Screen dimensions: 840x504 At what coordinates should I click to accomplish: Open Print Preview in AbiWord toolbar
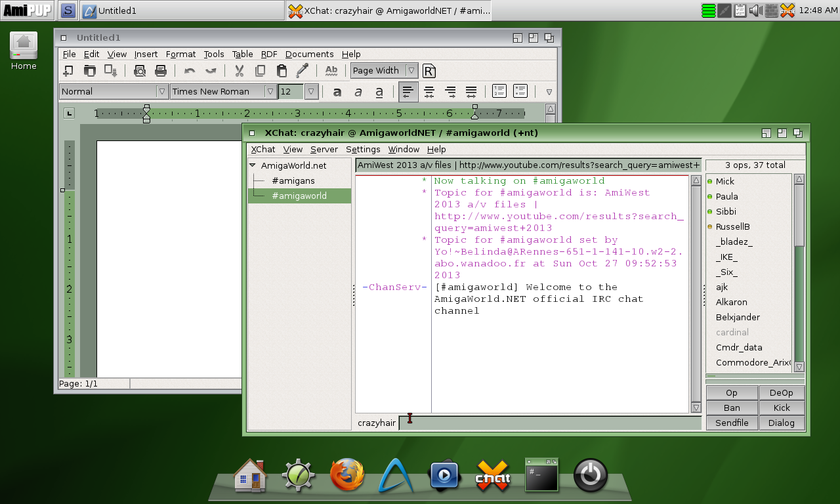tap(139, 71)
